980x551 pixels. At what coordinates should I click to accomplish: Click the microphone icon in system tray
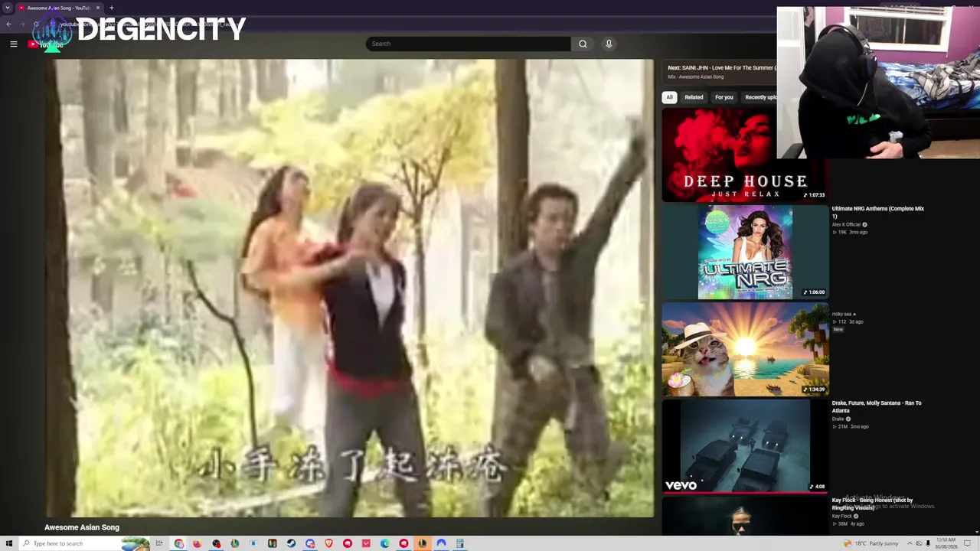(928, 543)
